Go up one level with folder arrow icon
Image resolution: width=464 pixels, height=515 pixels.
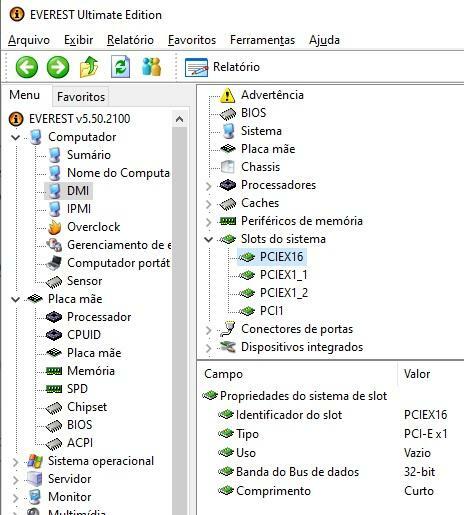[x=89, y=67]
